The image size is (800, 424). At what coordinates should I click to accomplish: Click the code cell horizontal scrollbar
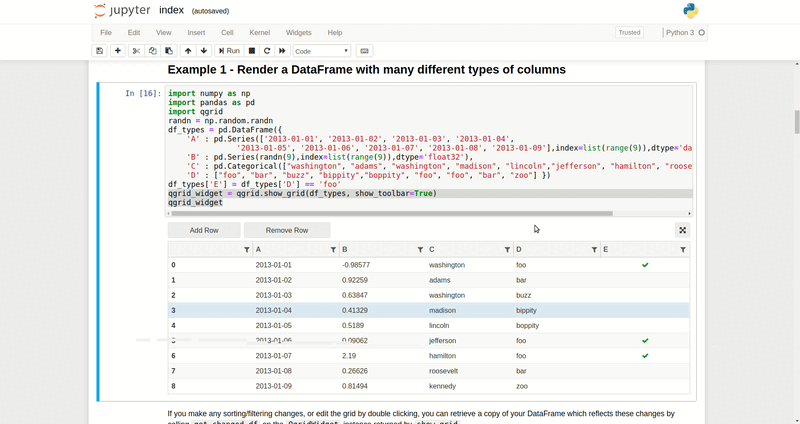pos(393,214)
